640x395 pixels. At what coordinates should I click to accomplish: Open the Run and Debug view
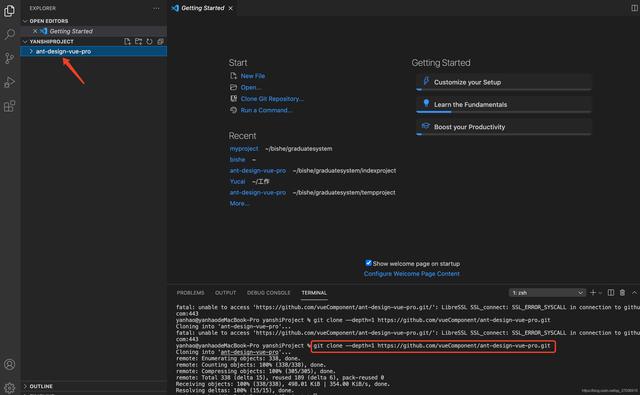tap(9, 82)
